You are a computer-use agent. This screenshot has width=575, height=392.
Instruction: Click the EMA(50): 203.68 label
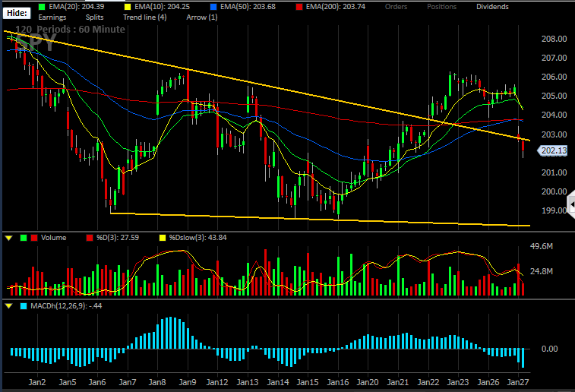tap(248, 7)
